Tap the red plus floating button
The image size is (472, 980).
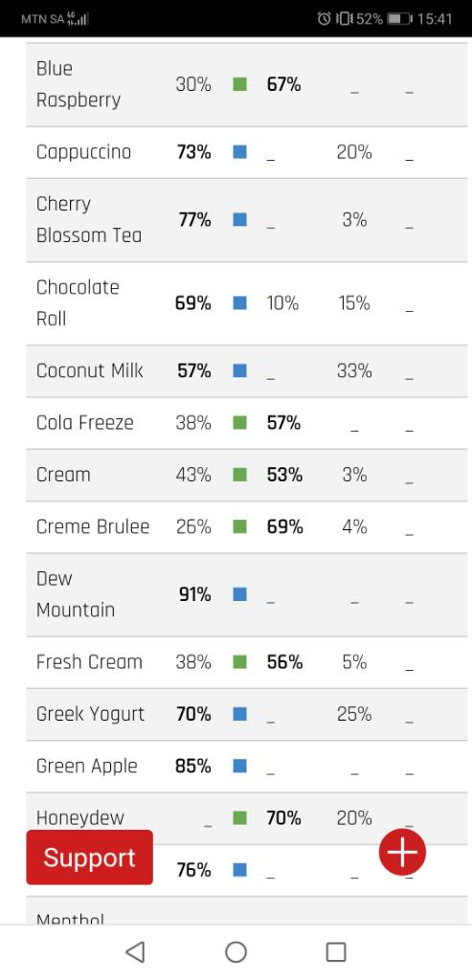(x=402, y=851)
